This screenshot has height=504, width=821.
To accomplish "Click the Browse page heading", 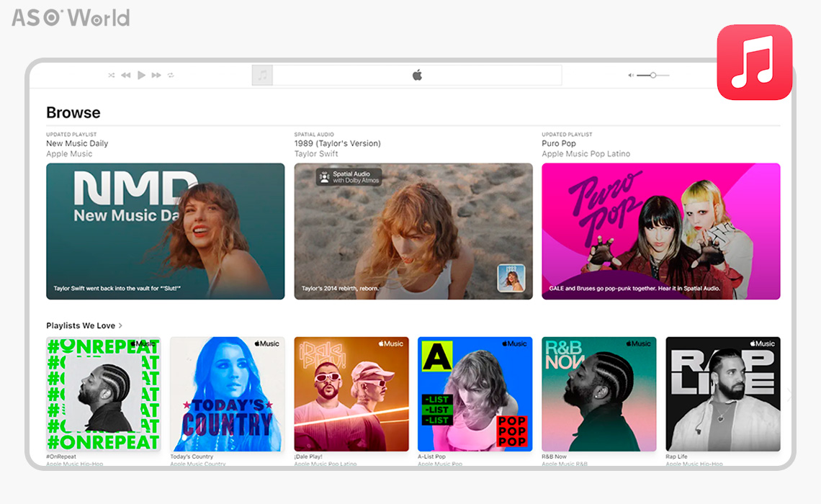I will (73, 112).
